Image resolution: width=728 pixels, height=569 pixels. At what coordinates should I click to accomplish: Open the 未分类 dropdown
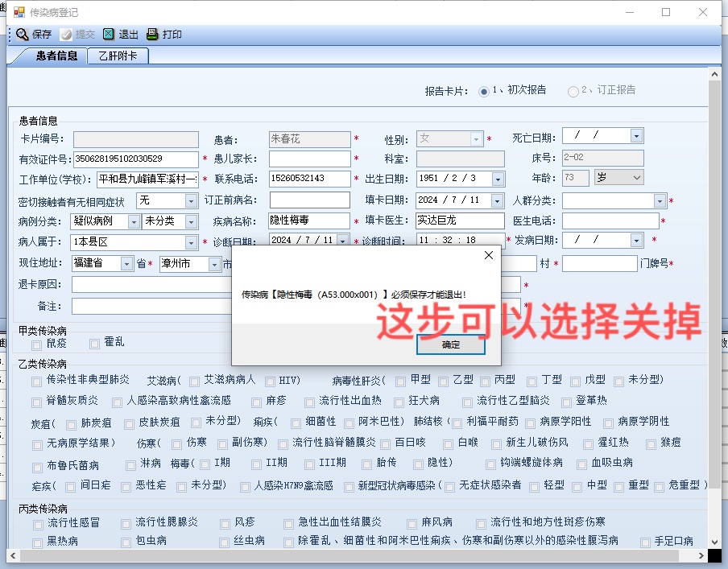[x=191, y=222]
